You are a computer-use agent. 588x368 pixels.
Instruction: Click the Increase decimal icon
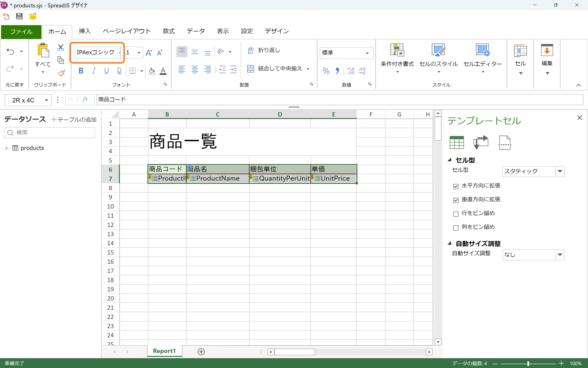pyautogui.click(x=351, y=71)
